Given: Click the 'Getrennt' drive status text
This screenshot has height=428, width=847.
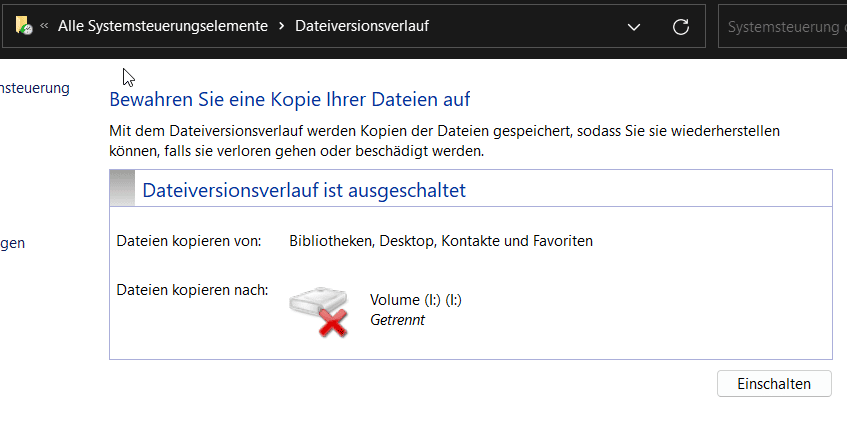Looking at the screenshot, I should 397,320.
